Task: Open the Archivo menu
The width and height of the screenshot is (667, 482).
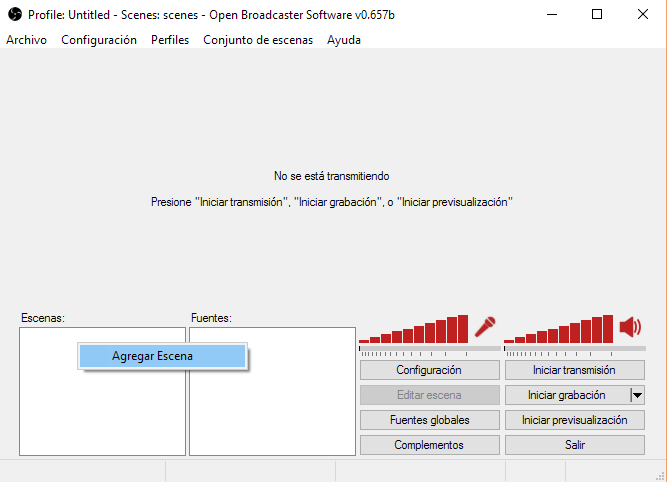Action: coord(26,40)
